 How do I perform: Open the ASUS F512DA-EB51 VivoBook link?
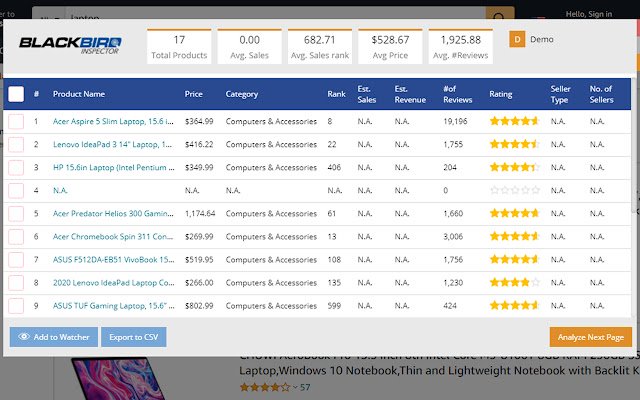113,260
